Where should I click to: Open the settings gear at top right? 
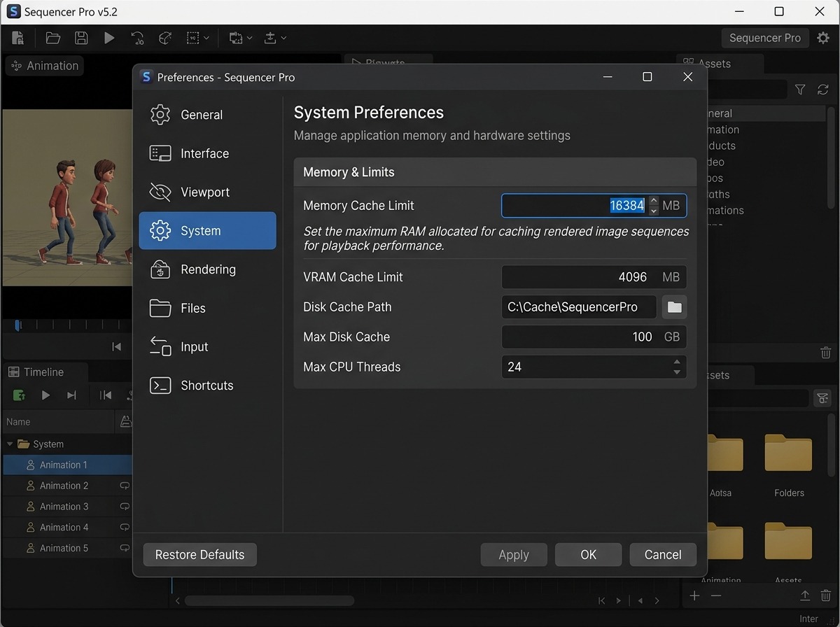tap(823, 38)
